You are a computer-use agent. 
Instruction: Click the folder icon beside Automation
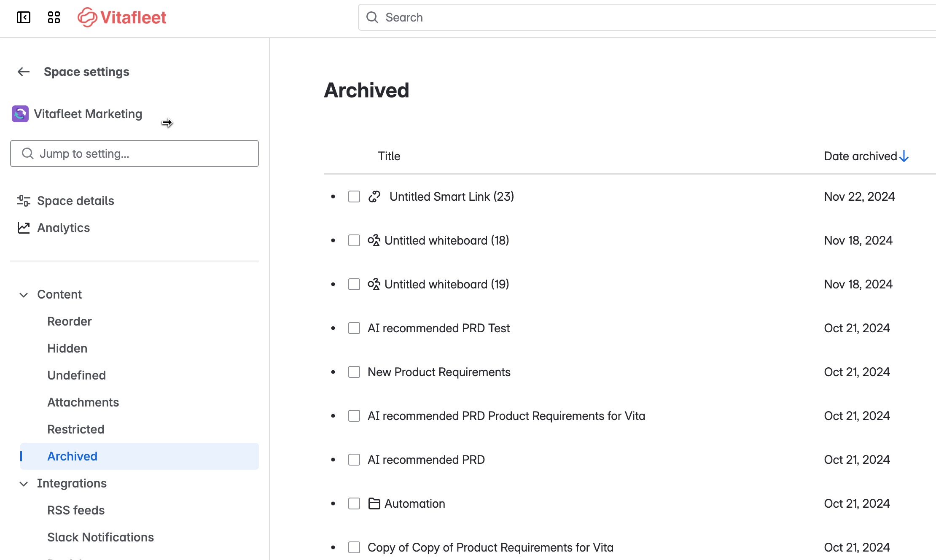click(374, 504)
